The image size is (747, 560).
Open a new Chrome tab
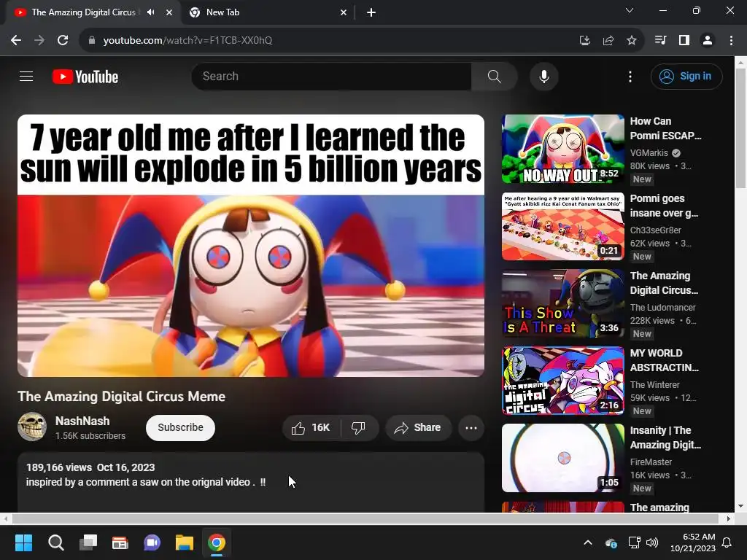pos(371,12)
